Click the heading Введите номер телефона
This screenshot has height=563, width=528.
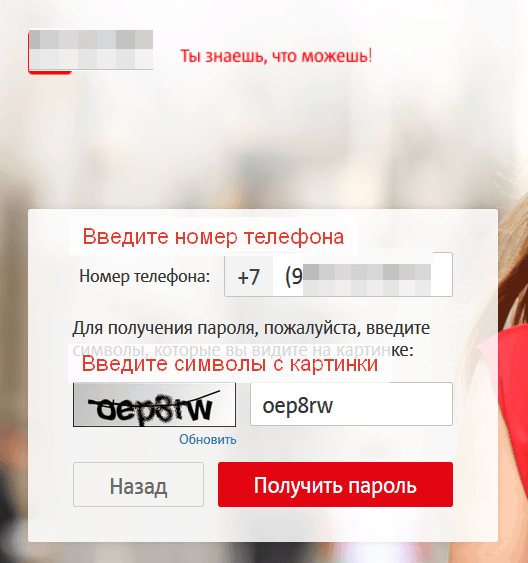click(213, 237)
